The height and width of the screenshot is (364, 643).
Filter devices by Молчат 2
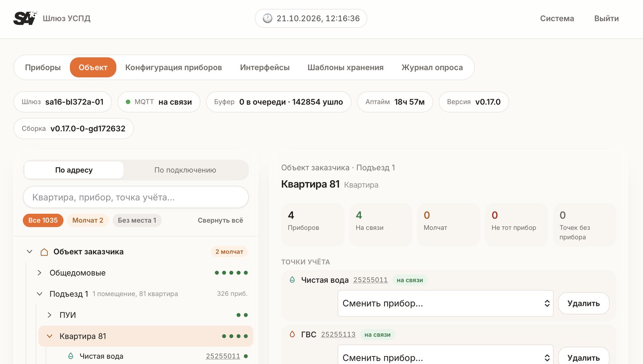(88, 220)
